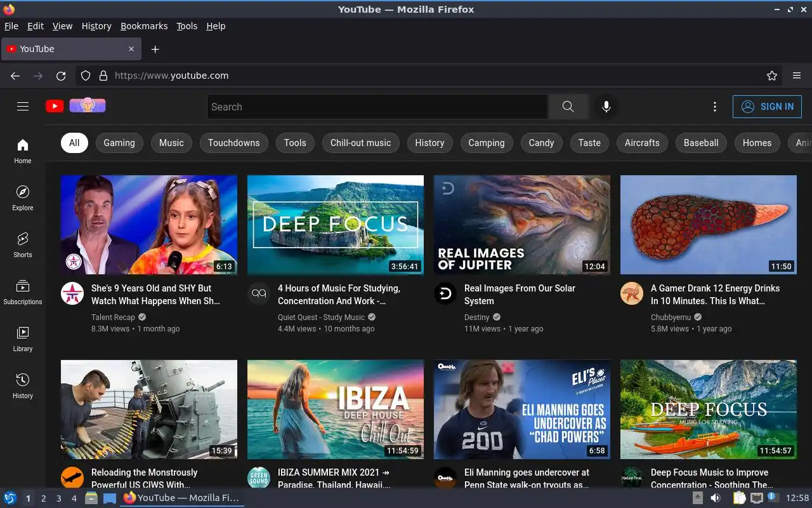The image size is (812, 508).
Task: Close the YouTube tab
Action: [x=131, y=49]
